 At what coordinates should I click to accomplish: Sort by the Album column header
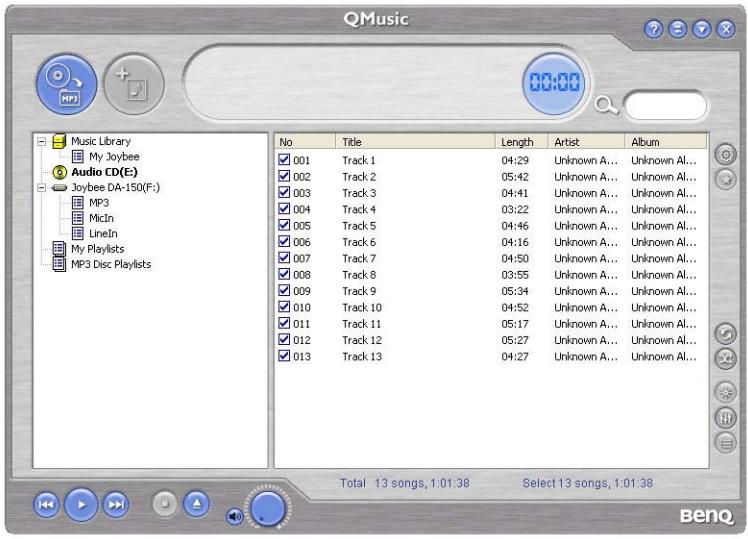point(666,142)
